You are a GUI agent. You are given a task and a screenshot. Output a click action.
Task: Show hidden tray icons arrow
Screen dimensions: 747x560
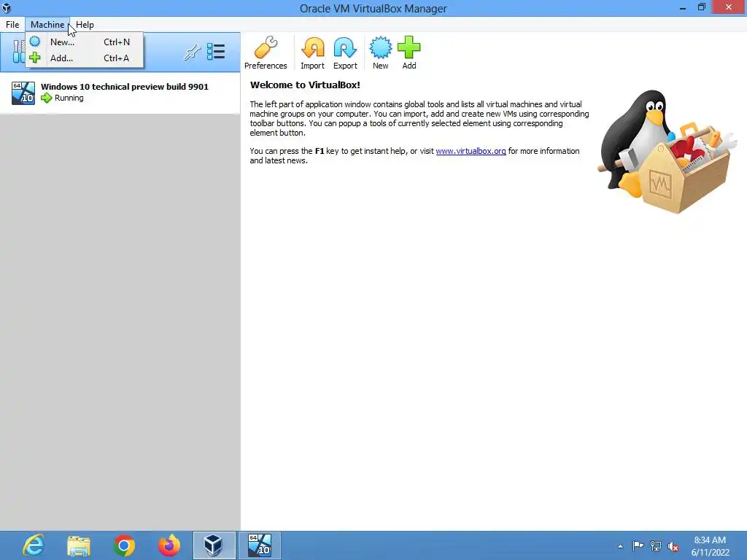tap(620, 546)
